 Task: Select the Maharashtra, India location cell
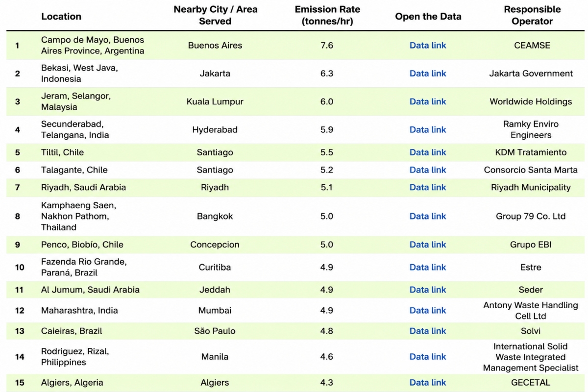(79, 310)
